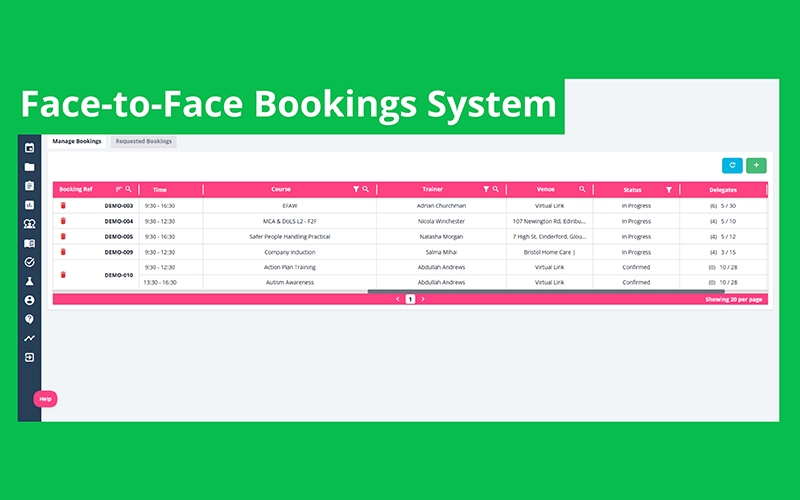Go to the next page with the right arrow
The width and height of the screenshot is (800, 500).
(x=423, y=299)
